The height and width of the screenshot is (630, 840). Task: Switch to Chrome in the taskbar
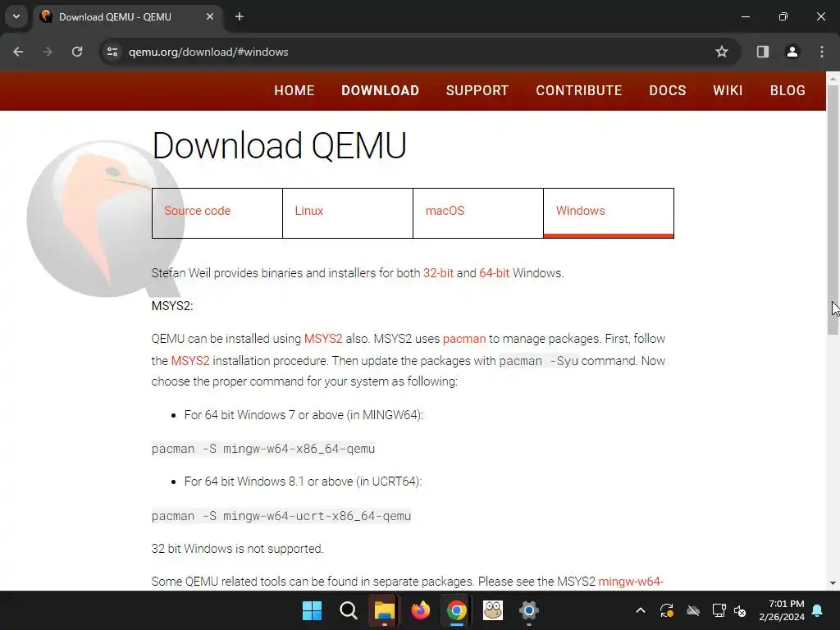(x=456, y=610)
